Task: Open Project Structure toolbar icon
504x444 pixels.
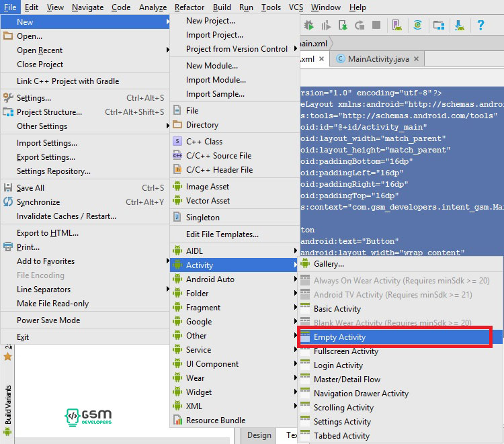Action: coord(439,25)
